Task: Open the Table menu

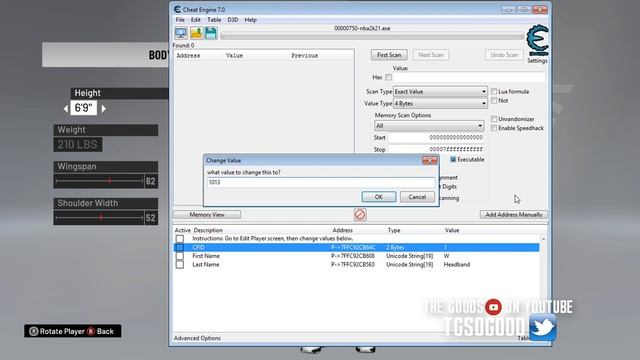Action: click(214, 20)
